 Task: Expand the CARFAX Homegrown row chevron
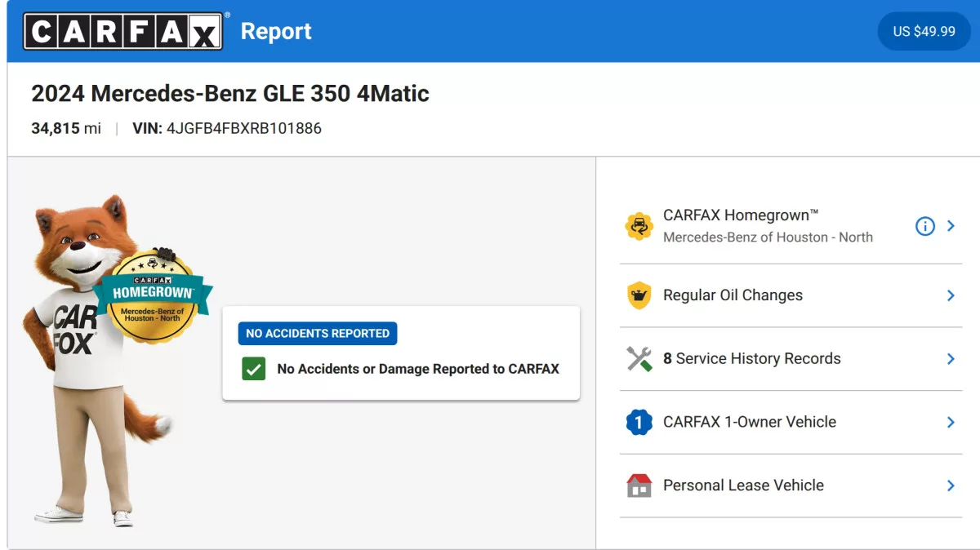(x=951, y=226)
